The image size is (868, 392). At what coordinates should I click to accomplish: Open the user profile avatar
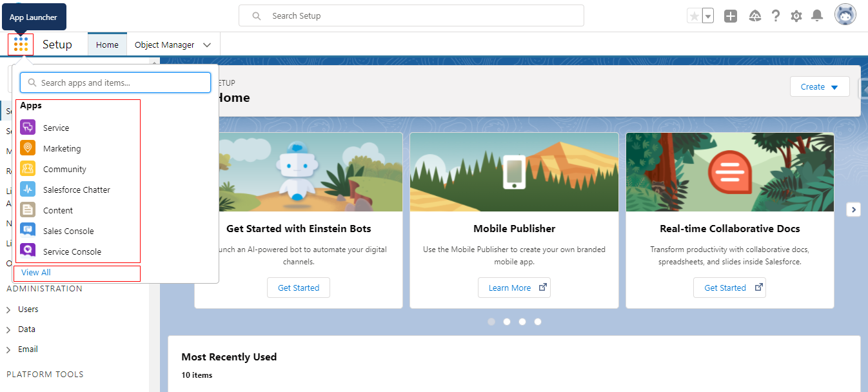point(845,15)
